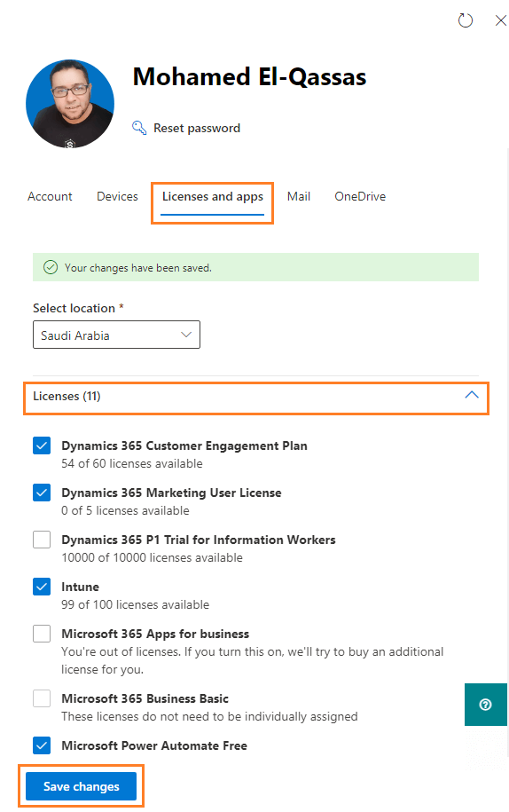Viewport: 509px width, 812px height.
Task: Click the 'You're out of licenses' notice
Action: tap(253, 660)
